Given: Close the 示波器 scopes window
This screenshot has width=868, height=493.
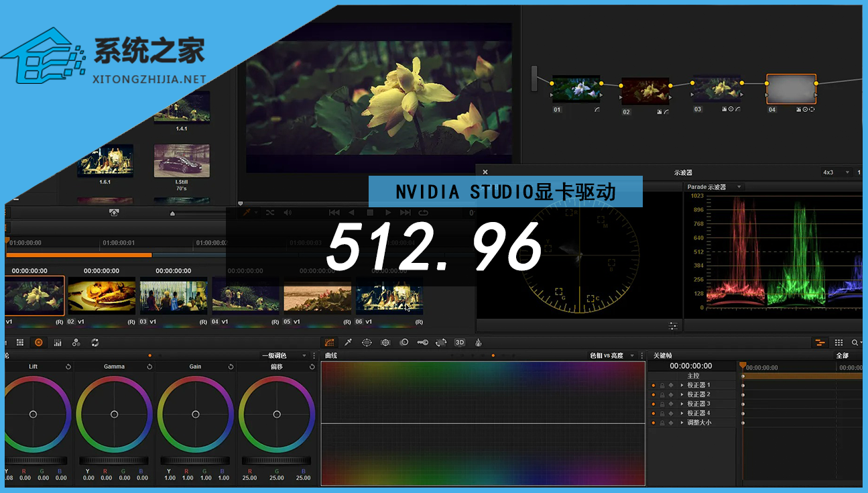Looking at the screenshot, I should click(x=485, y=172).
